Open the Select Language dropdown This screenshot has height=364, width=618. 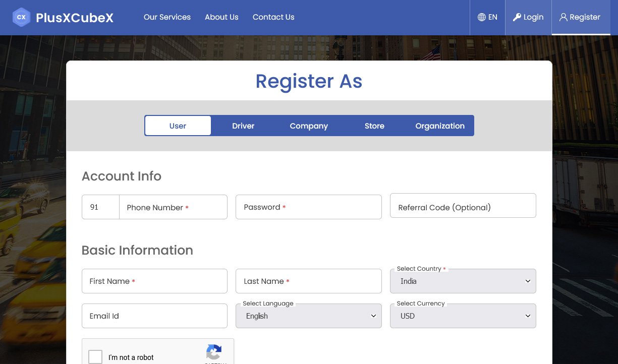point(309,316)
